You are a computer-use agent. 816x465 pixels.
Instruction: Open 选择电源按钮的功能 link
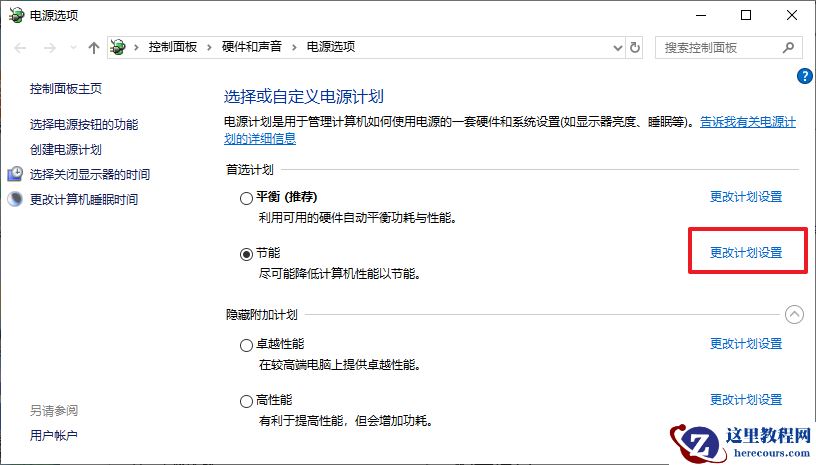[84, 124]
